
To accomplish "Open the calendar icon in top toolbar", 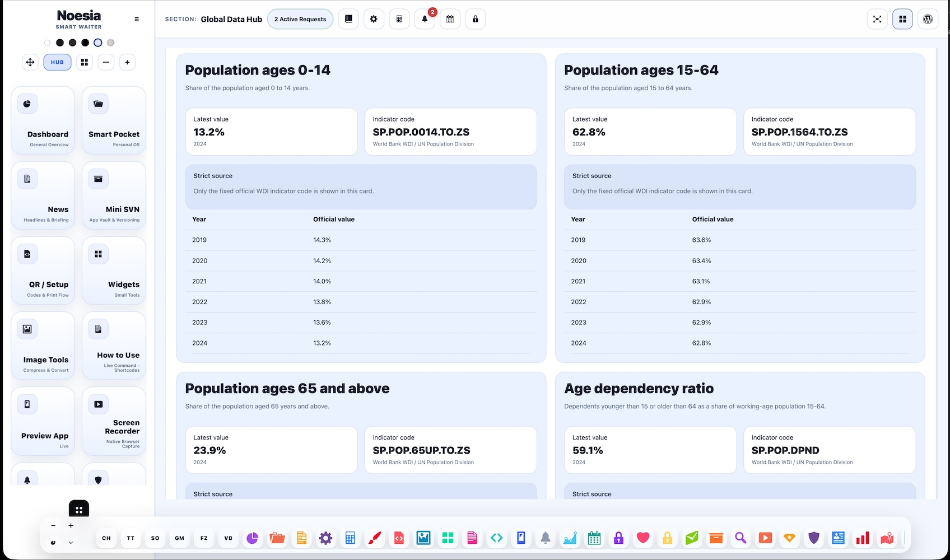I will pyautogui.click(x=450, y=19).
